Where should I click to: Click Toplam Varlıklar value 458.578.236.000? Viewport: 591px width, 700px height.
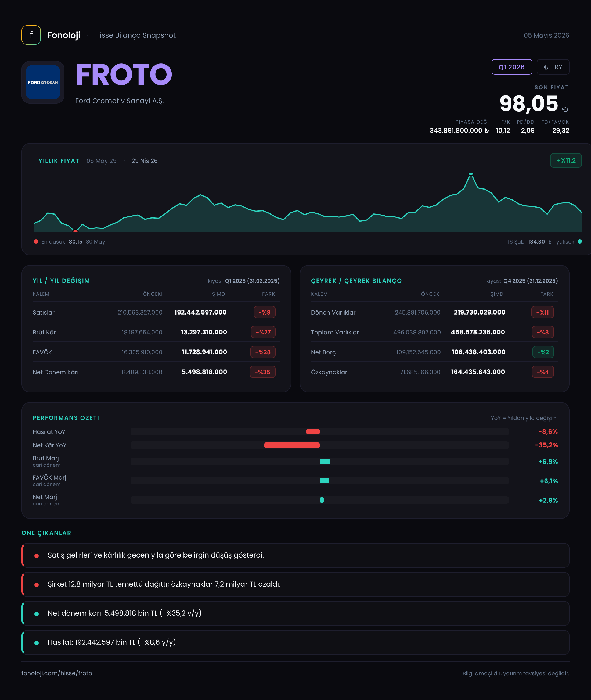point(478,332)
